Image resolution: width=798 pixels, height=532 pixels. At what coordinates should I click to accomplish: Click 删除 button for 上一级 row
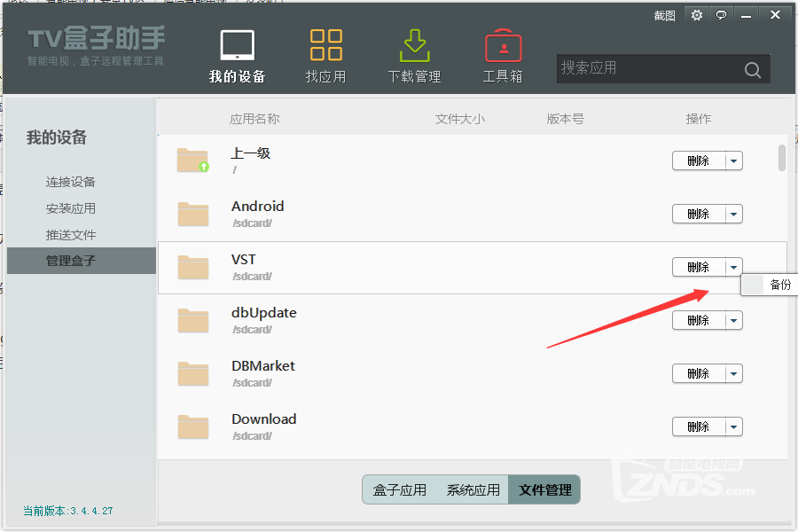click(x=699, y=160)
